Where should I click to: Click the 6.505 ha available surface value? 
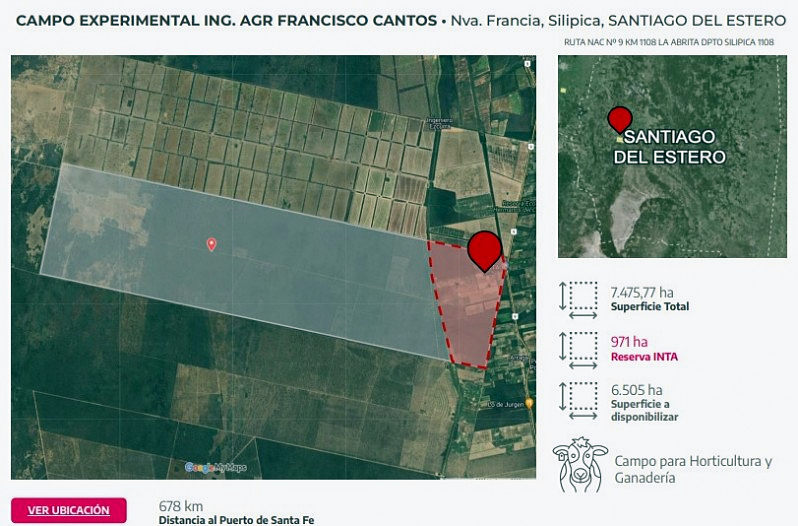(636, 390)
